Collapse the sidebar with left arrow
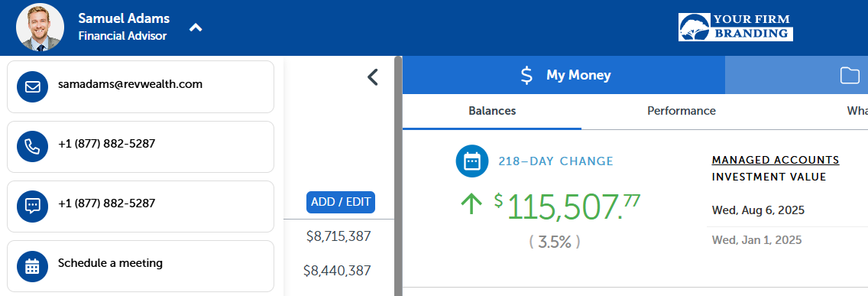The width and height of the screenshot is (868, 296). tap(373, 77)
